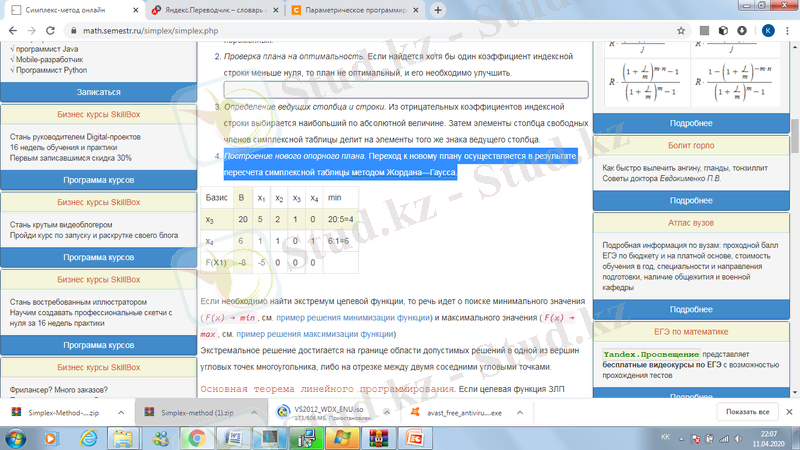Open Microsoft Word from the taskbar
The height and width of the screenshot is (450, 800).
[233, 438]
